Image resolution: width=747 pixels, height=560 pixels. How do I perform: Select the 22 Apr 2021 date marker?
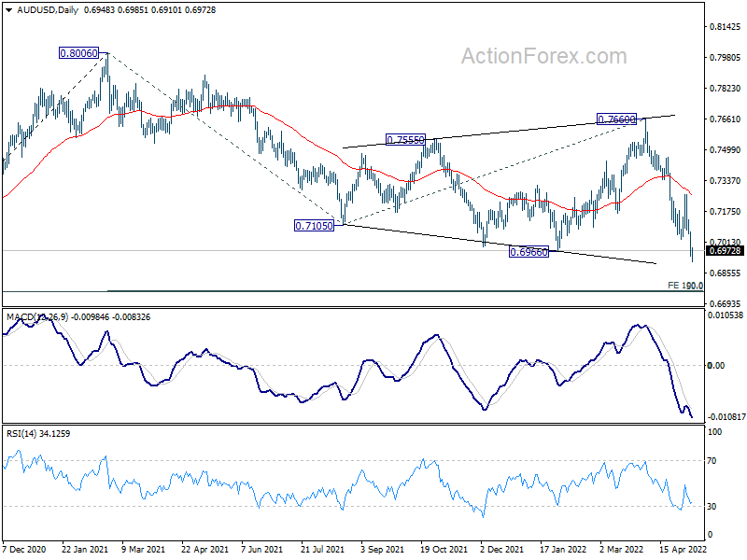(204, 549)
